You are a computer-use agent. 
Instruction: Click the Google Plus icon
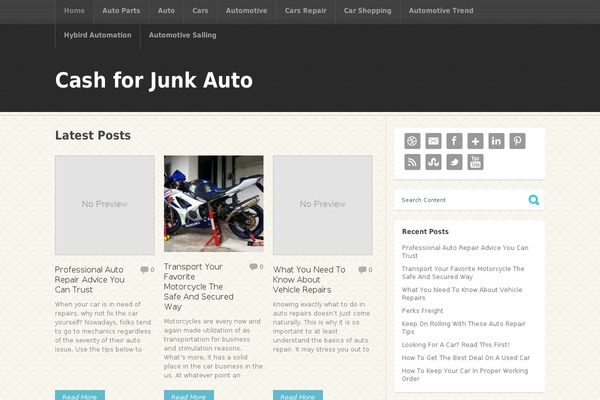pyautogui.click(x=475, y=141)
